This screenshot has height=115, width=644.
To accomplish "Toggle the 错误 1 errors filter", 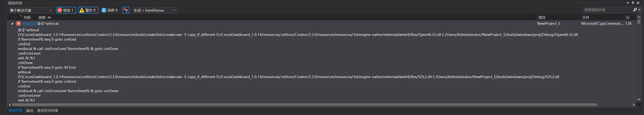I will [x=66, y=10].
